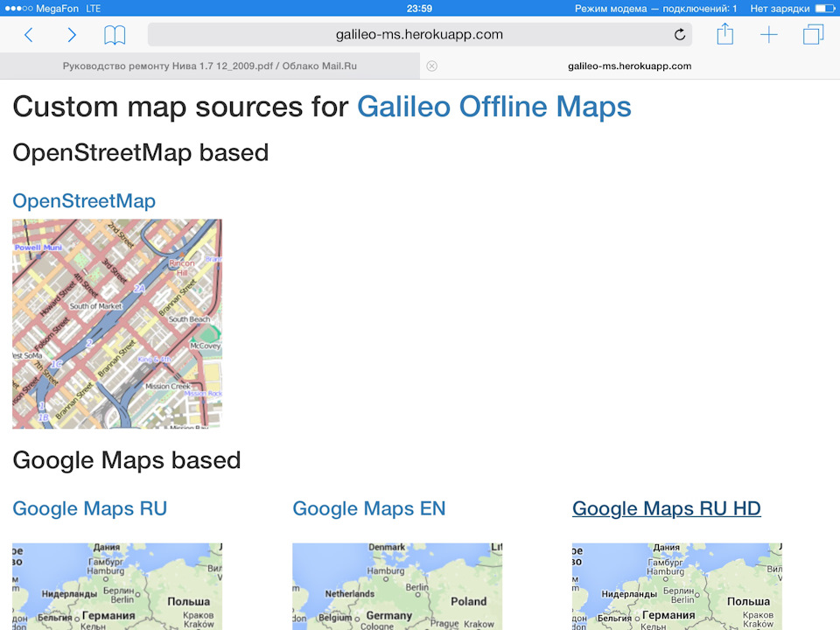840x630 pixels.
Task: Open the OpenStreetMap source link
Action: pos(84,201)
